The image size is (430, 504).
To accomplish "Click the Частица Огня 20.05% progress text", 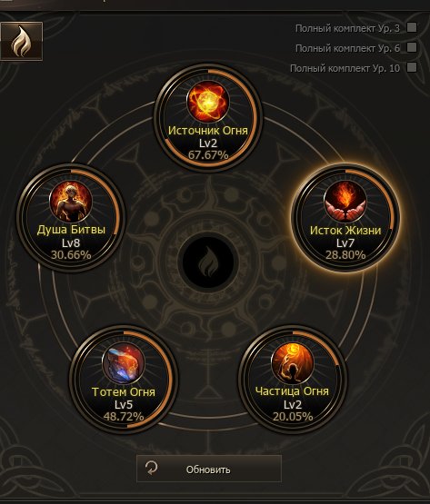I will [x=293, y=417].
